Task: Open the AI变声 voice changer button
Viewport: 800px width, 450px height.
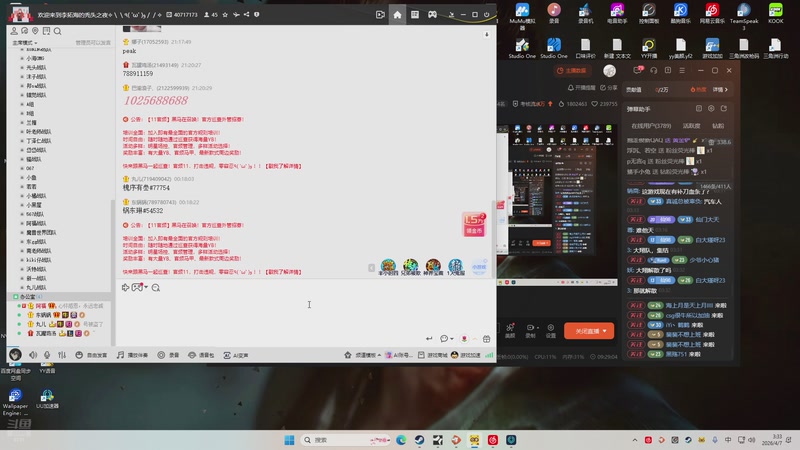Action: tap(236, 355)
